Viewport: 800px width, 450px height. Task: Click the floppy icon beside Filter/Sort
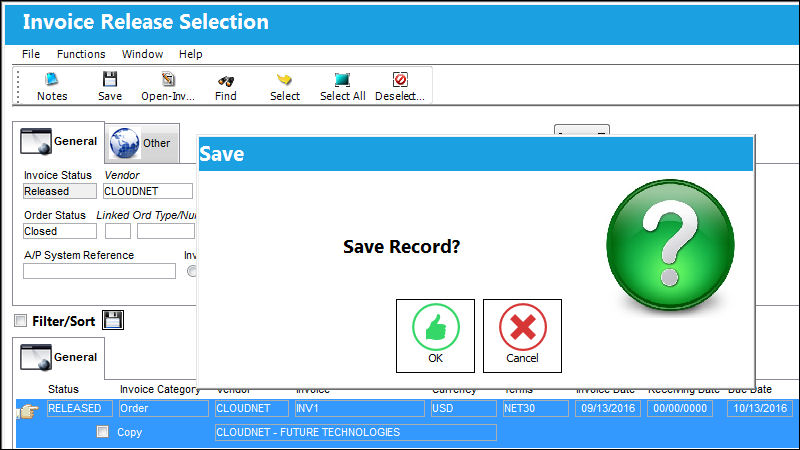tap(113, 320)
